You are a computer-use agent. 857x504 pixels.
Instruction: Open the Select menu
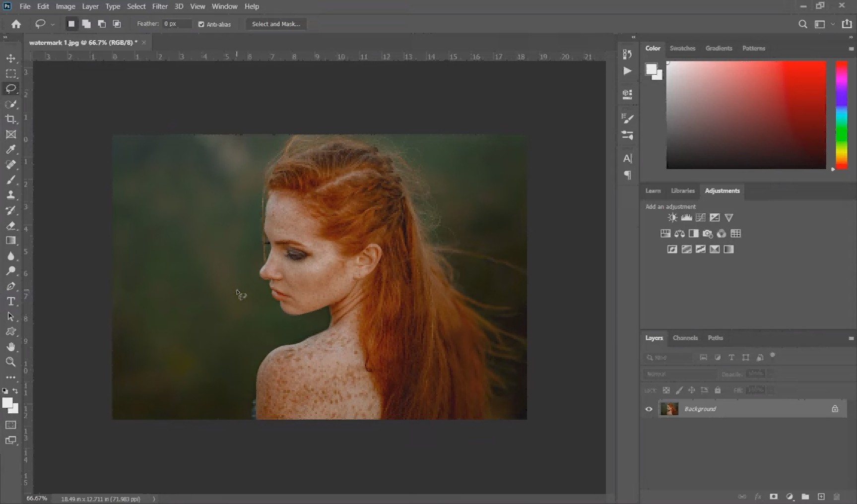(136, 6)
